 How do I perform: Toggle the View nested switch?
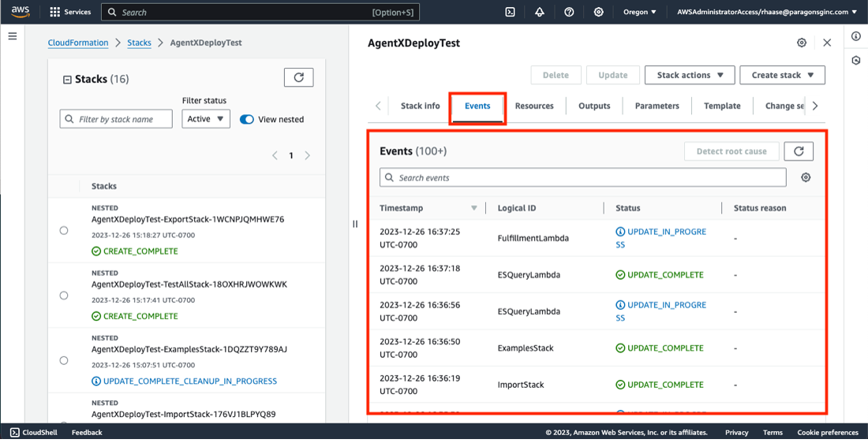[247, 120]
